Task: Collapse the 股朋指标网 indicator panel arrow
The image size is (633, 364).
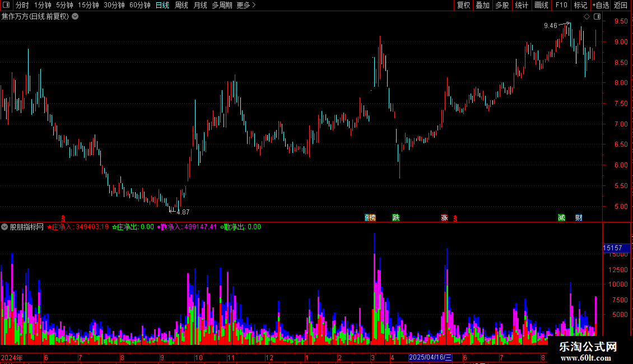Action: point(4,227)
